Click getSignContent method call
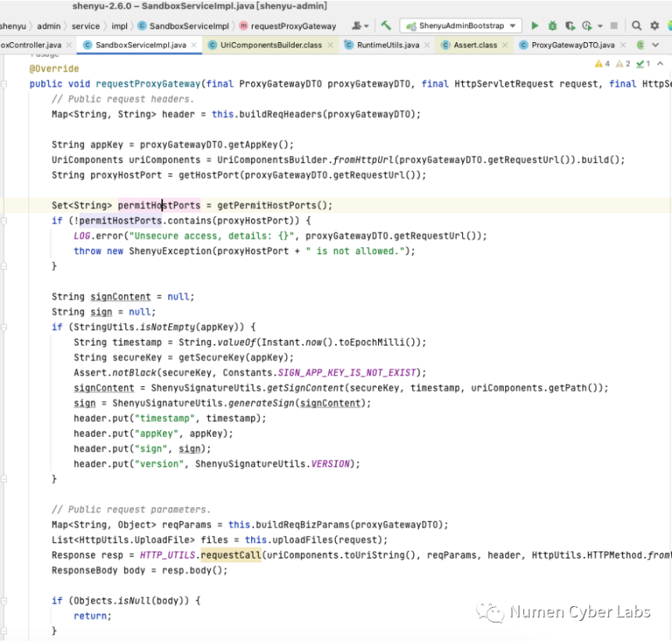This screenshot has width=672, height=642. pyautogui.click(x=306, y=388)
